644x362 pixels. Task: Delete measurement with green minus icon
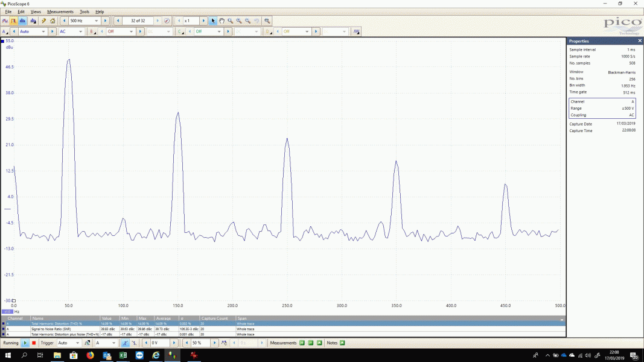[310, 343]
